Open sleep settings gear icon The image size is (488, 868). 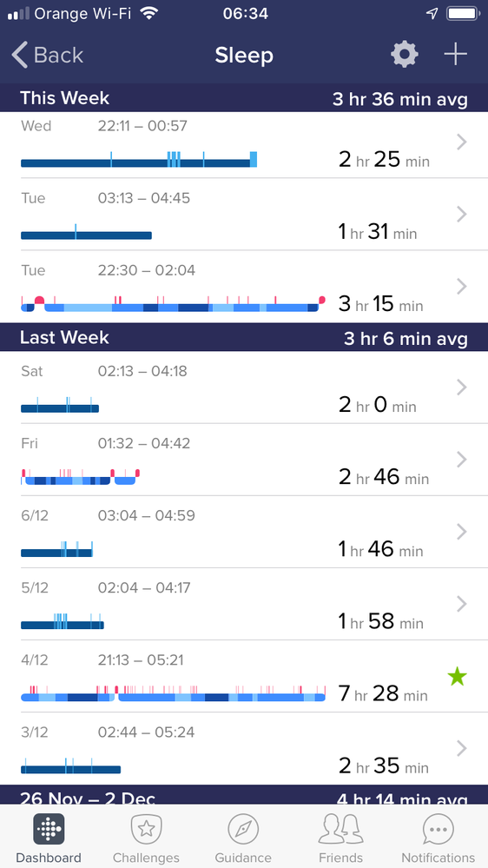pos(404,55)
